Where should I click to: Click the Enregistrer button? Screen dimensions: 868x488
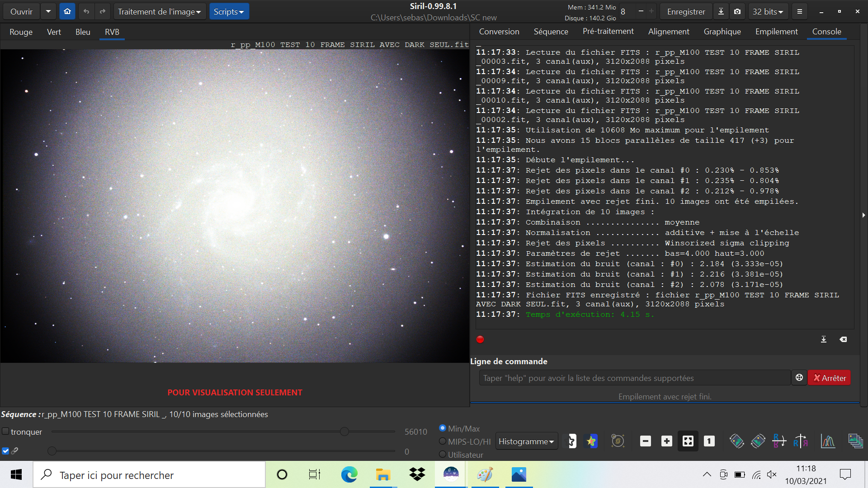coord(686,12)
